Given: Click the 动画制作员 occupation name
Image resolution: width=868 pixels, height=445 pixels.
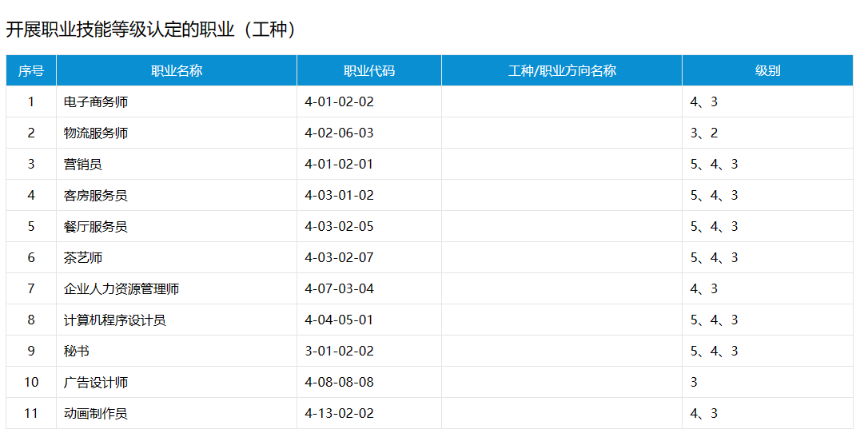Looking at the screenshot, I should pos(96,414).
